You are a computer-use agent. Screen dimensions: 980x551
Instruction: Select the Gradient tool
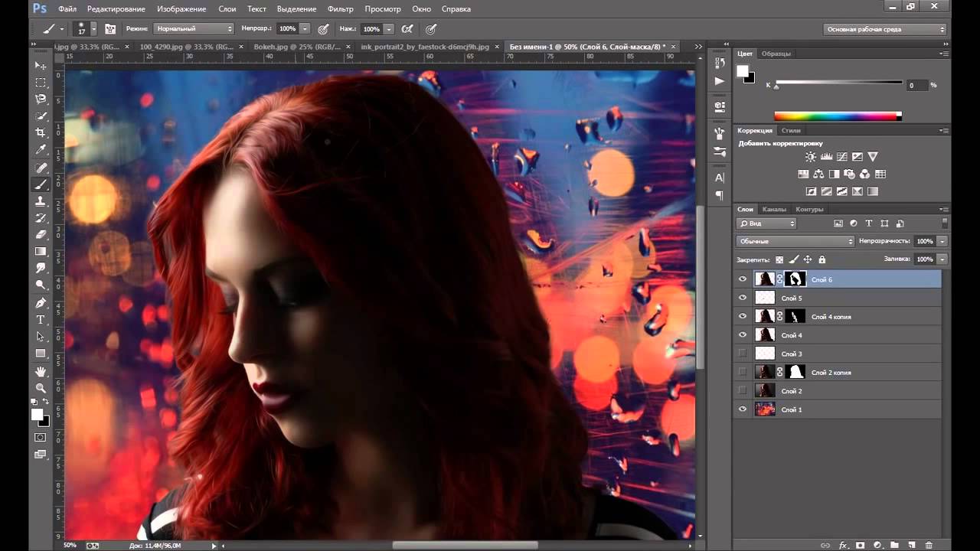click(41, 252)
